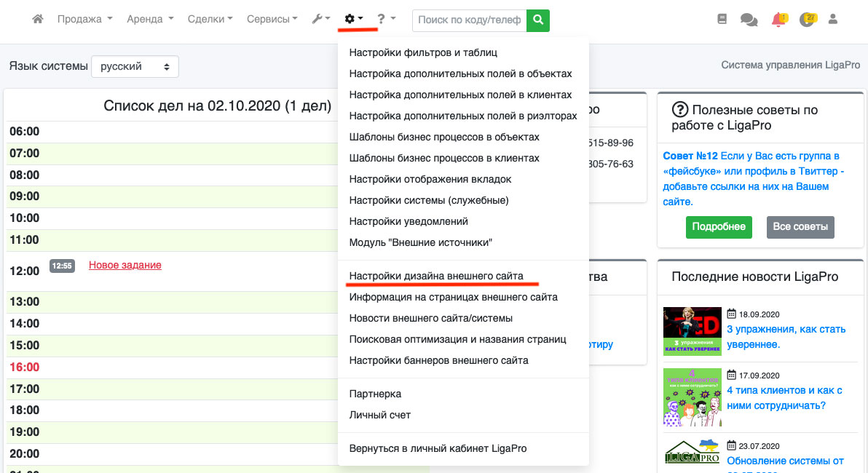Open the chat messages icon
868x473 pixels.
[x=749, y=20]
